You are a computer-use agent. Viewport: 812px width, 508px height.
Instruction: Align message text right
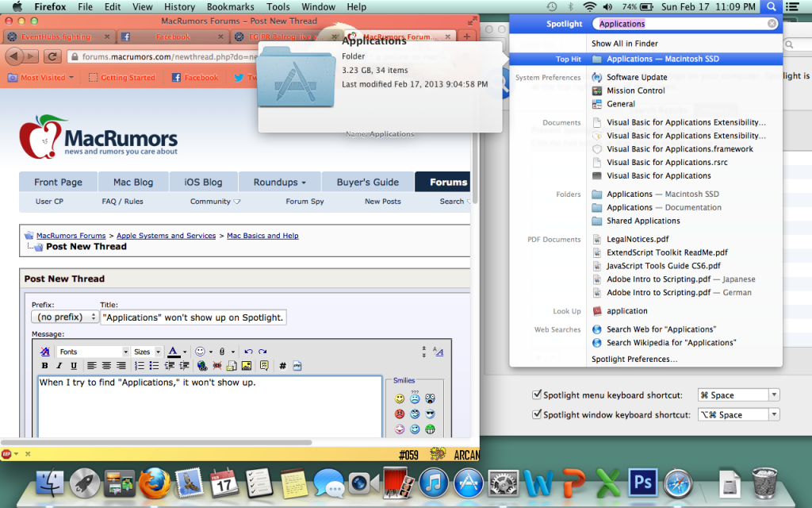(x=121, y=366)
